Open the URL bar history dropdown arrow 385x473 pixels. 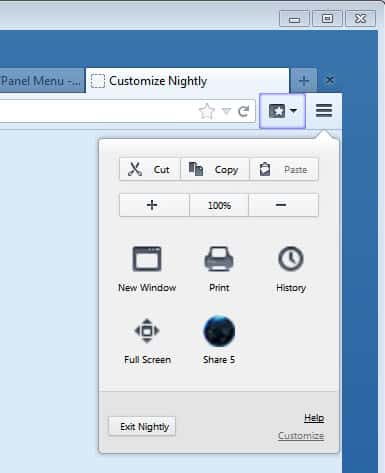[x=226, y=111]
